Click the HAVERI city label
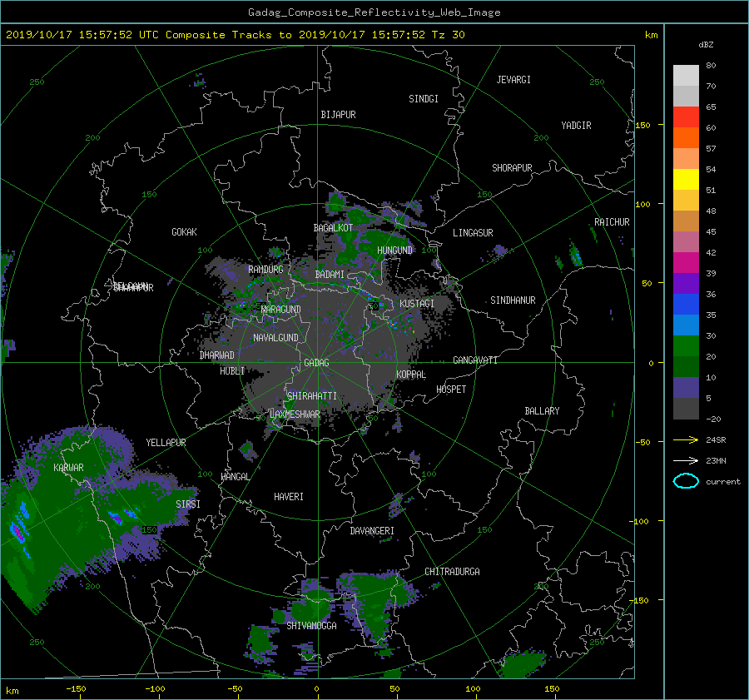Image resolution: width=749 pixels, height=700 pixels. 289,497
